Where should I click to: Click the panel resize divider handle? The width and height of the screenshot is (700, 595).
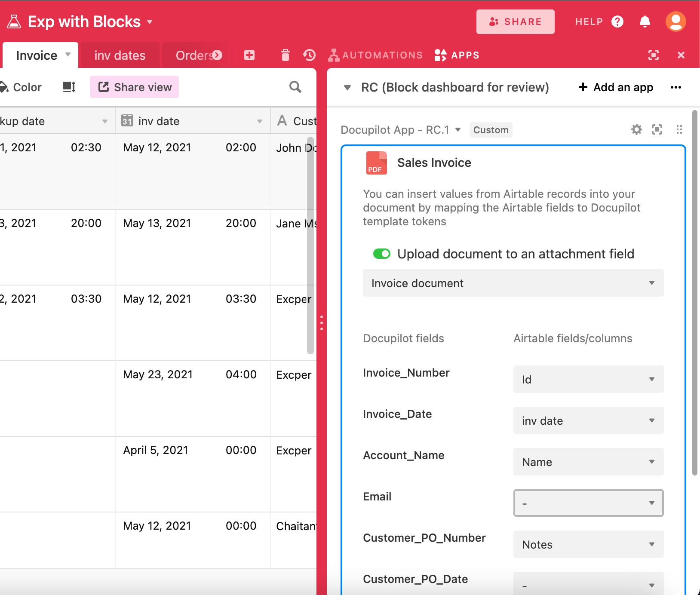point(322,323)
